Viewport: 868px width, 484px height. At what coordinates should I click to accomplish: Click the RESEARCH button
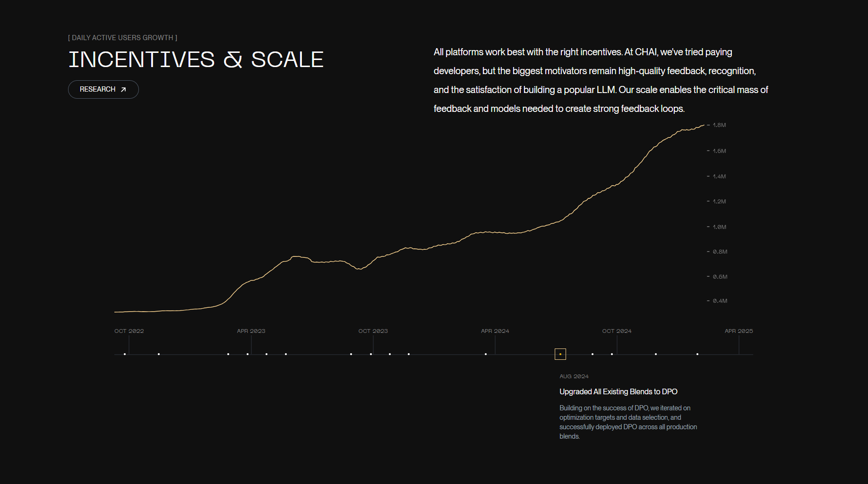[x=103, y=89]
